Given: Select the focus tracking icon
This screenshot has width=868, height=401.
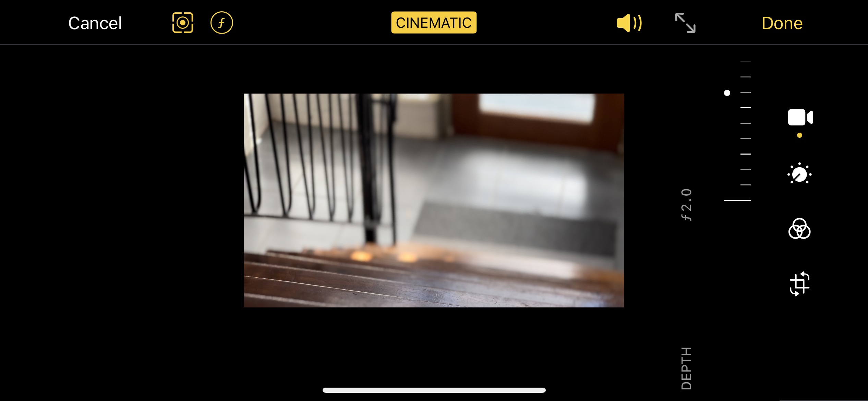Looking at the screenshot, I should pos(182,23).
